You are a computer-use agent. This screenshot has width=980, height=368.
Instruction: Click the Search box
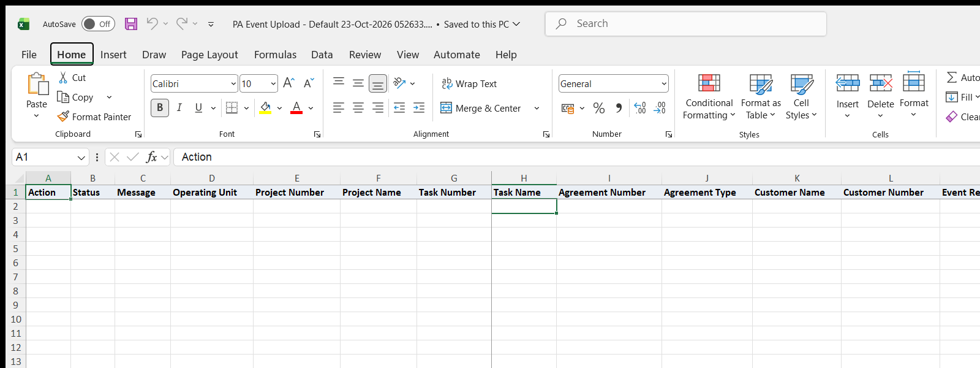tap(686, 24)
